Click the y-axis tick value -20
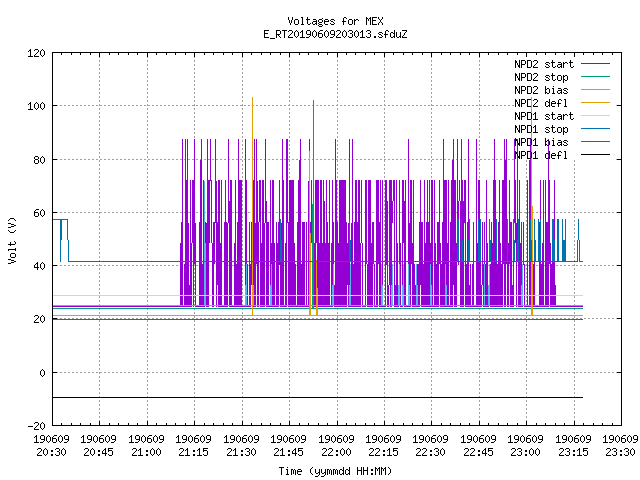 pos(36,426)
